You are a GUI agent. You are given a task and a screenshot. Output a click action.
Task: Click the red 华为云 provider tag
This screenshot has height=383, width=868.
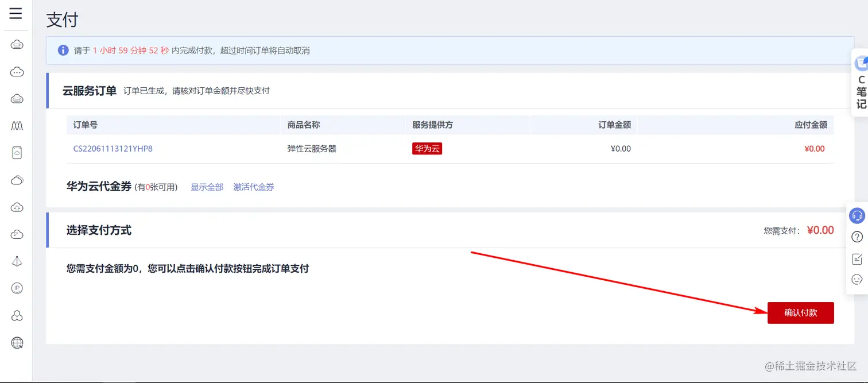[x=427, y=149]
